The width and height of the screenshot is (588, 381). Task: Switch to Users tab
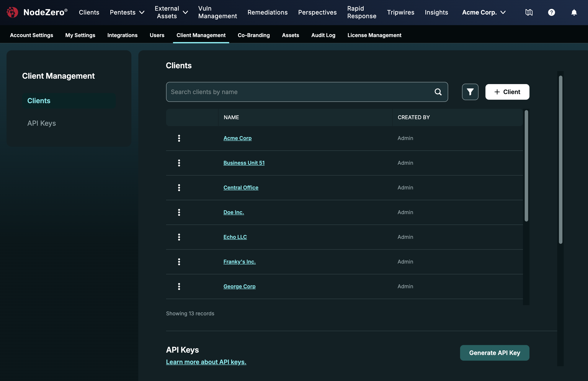click(157, 35)
